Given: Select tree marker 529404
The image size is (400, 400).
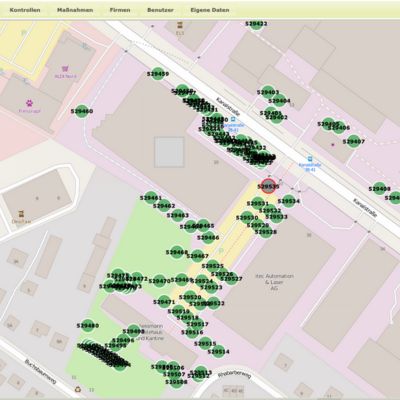Looking at the screenshot, I should tap(279, 101).
